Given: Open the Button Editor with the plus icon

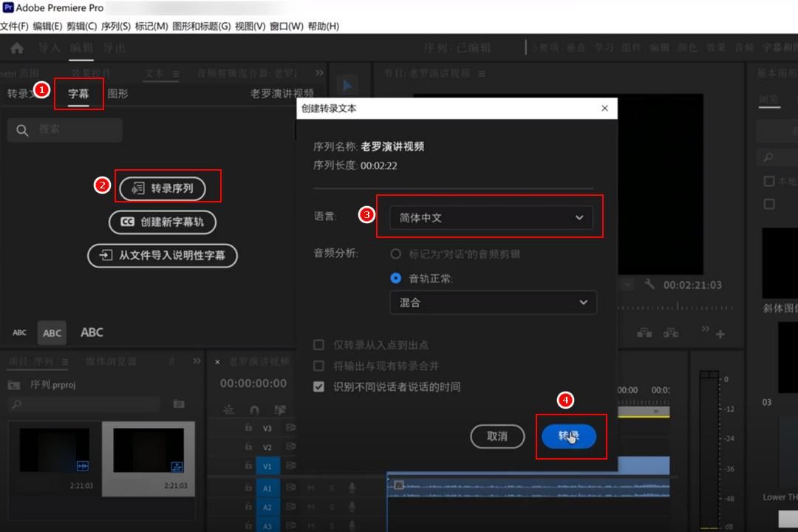Looking at the screenshot, I should (720, 334).
